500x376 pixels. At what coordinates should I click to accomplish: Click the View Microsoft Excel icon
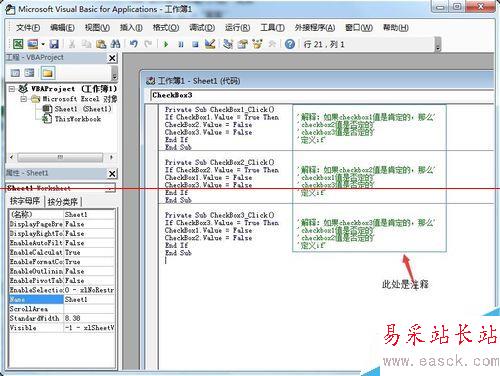18,44
